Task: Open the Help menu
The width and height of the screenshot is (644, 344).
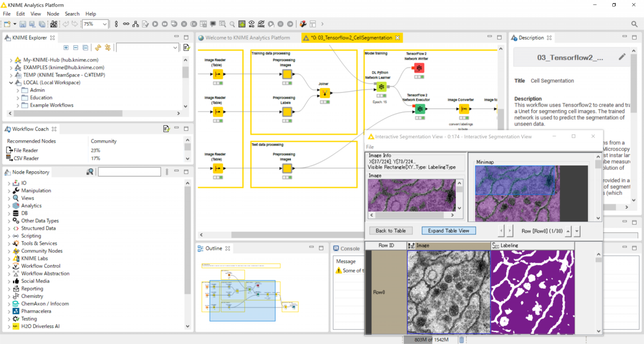Action: point(91,14)
